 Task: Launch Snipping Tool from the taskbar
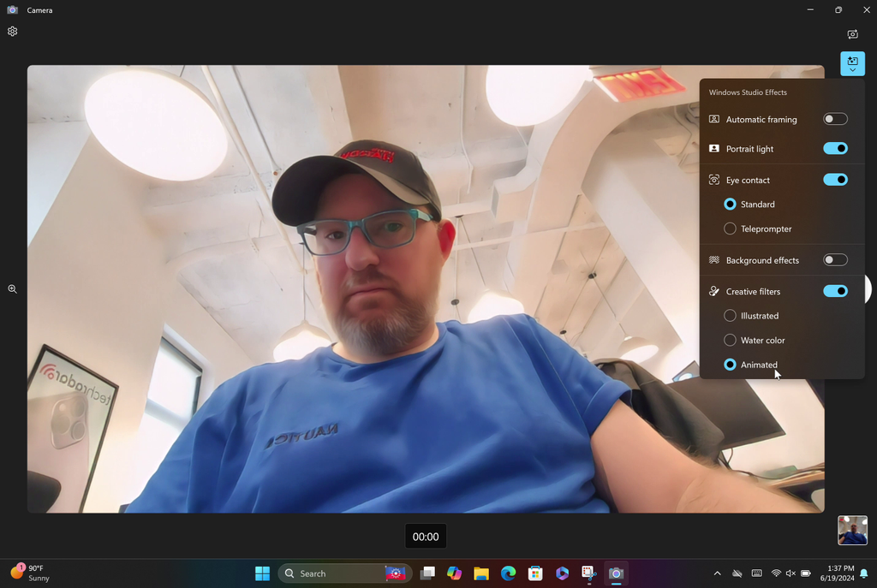pos(588,573)
